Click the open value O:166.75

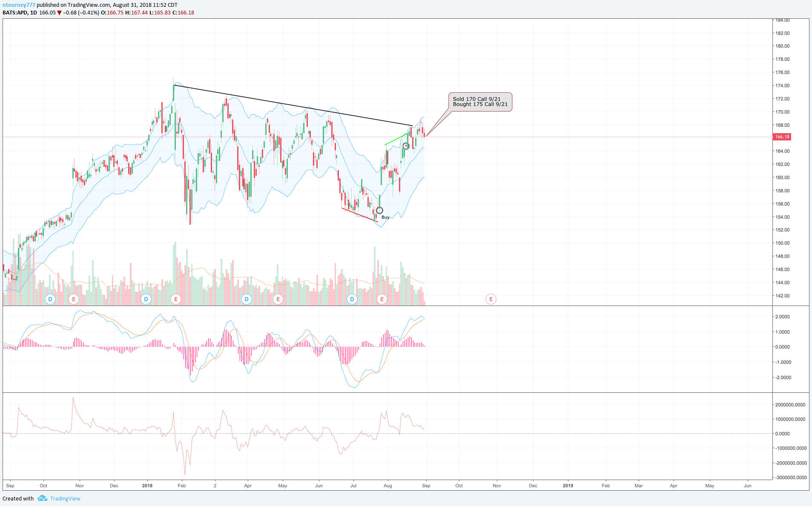click(x=112, y=13)
